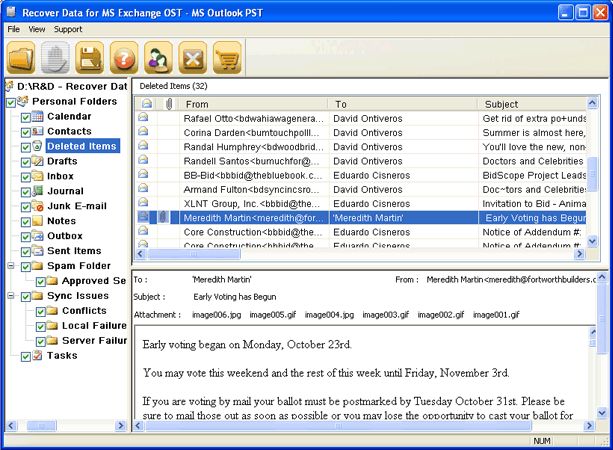Image resolution: width=613 pixels, height=450 pixels.
Task: Select the Conflicts subfolder
Action: click(84, 310)
